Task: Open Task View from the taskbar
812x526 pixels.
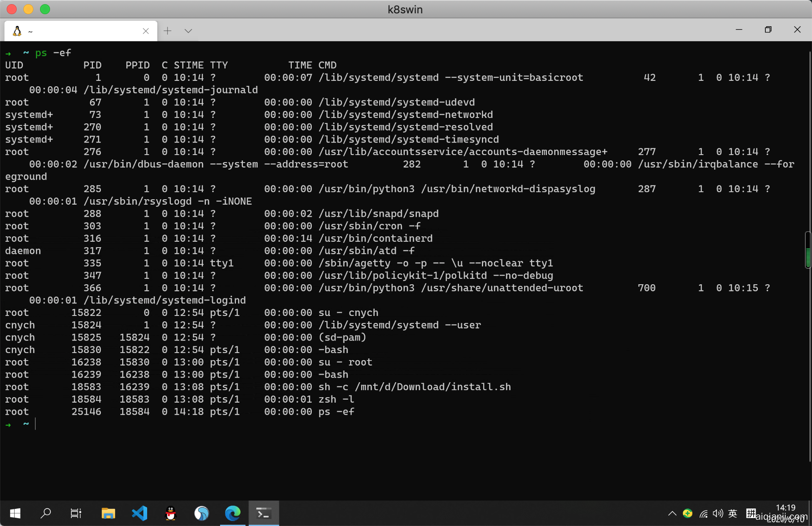Action: click(x=76, y=513)
